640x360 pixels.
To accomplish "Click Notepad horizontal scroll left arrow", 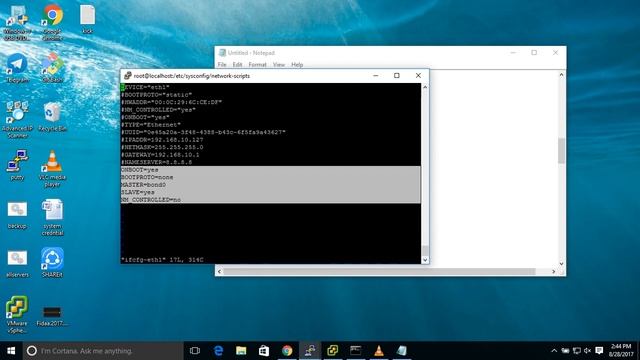I will tap(220, 271).
